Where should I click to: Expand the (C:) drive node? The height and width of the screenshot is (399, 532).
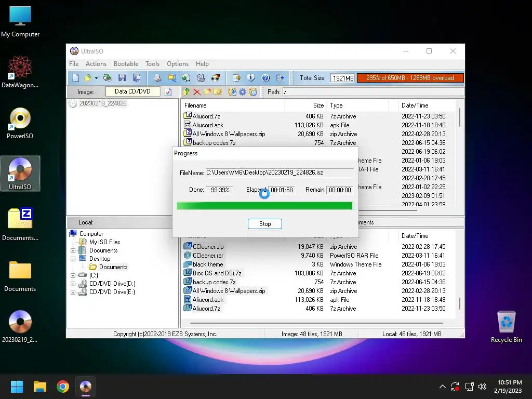click(73, 275)
